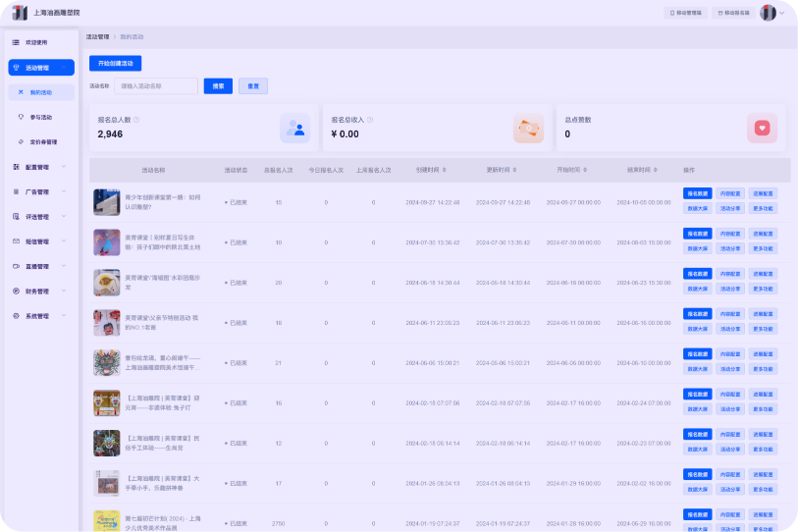The width and height of the screenshot is (798, 532).
Task: Click the 财务管理 sidebar icon
Action: (x=16, y=292)
